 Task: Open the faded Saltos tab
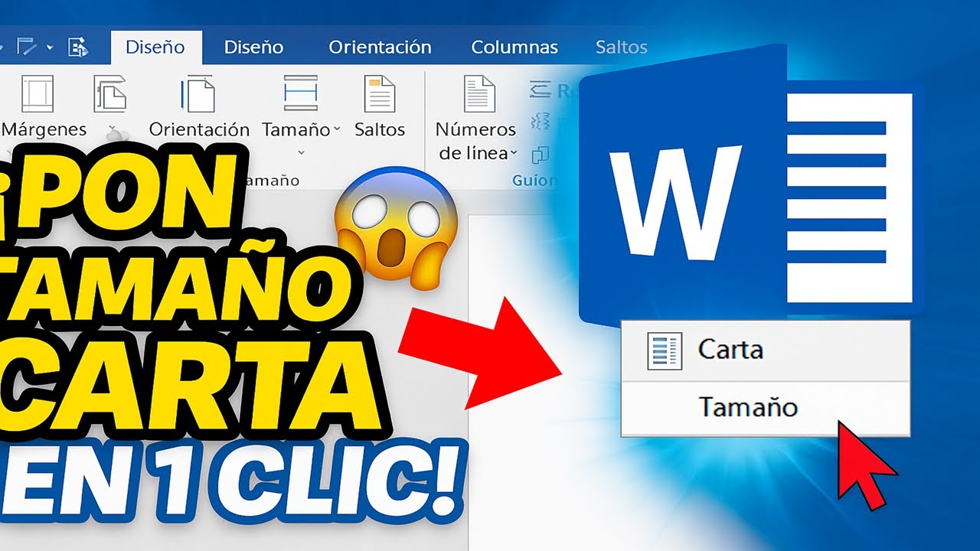pyautogui.click(x=622, y=47)
